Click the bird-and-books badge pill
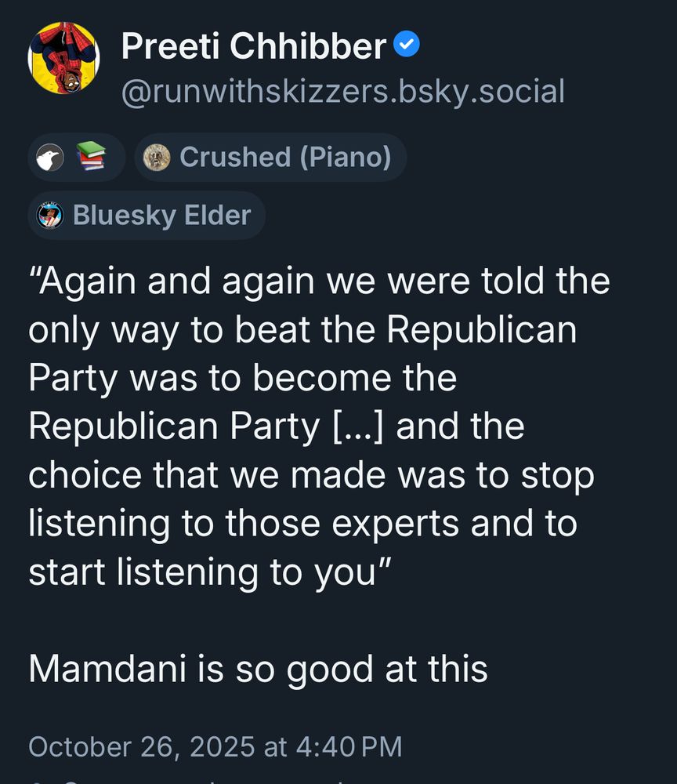Screen dimensions: 677x784 74,157
